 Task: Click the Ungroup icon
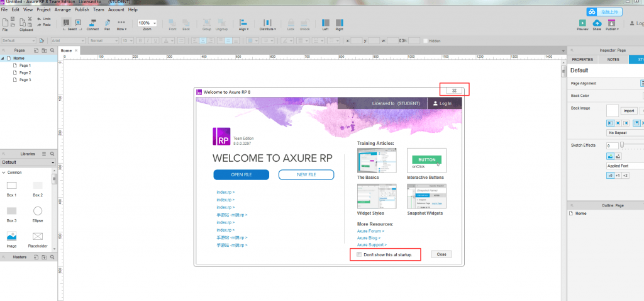(221, 22)
